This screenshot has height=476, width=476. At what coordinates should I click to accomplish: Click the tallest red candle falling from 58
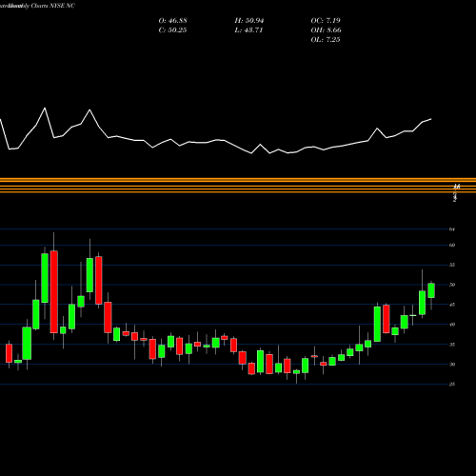pyautogui.click(x=54, y=292)
